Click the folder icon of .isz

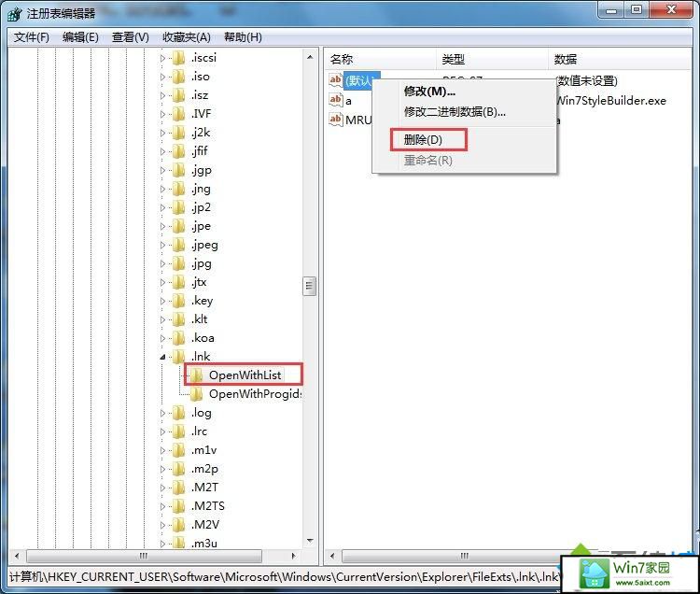point(179,95)
